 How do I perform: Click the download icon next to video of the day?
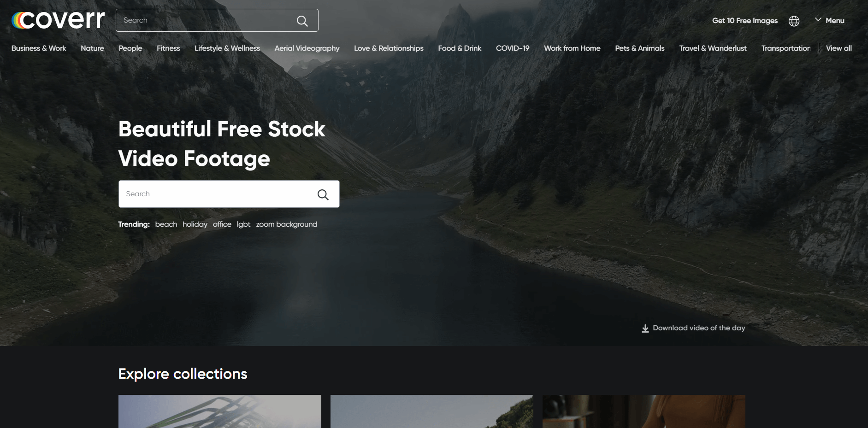click(645, 328)
